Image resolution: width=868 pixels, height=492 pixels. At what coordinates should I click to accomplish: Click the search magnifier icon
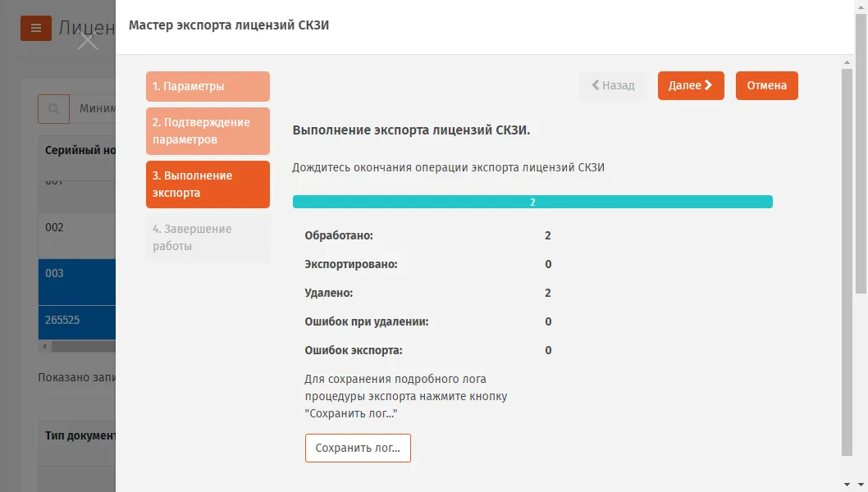click(x=53, y=108)
